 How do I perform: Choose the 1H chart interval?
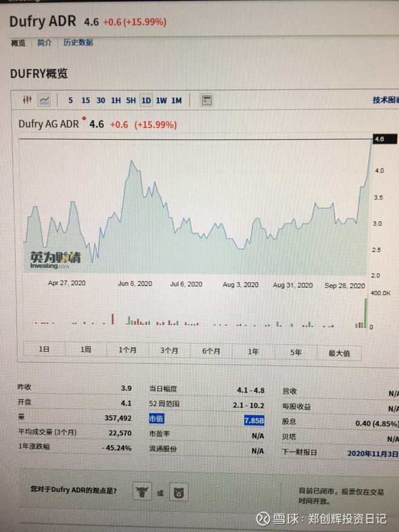coord(116,100)
